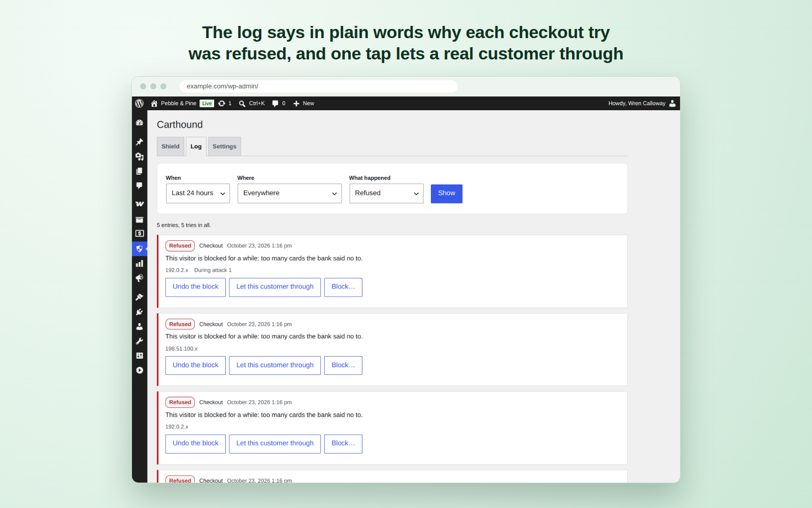Click the "During attack 1" label
The image size is (812, 508).
point(213,270)
